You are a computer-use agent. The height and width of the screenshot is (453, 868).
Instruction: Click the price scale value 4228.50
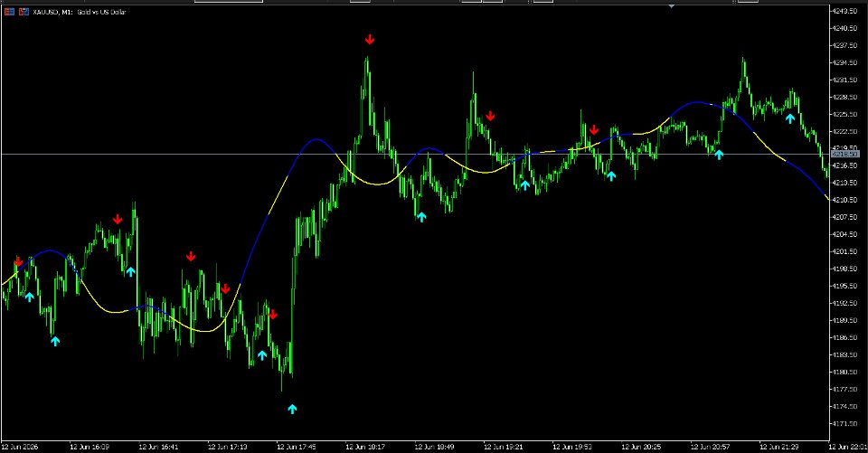point(845,97)
